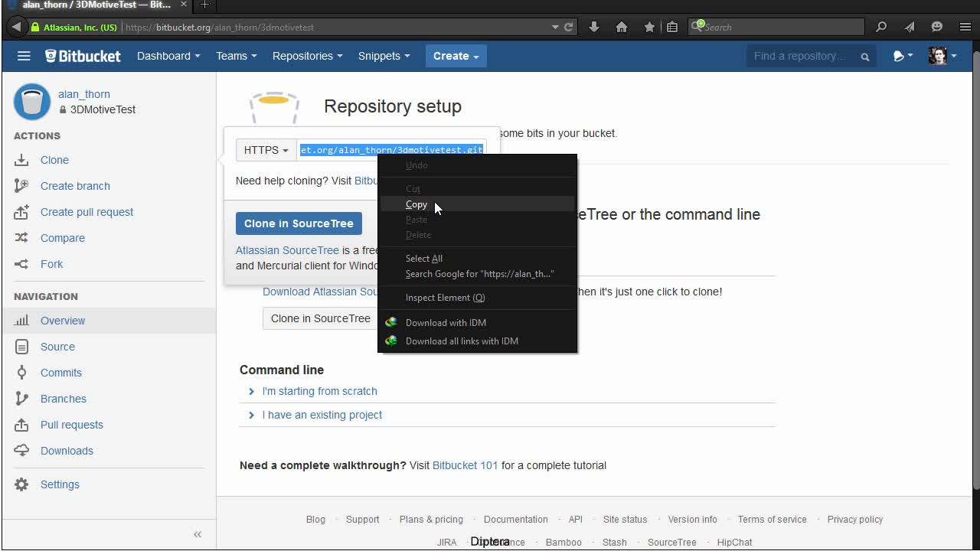The height and width of the screenshot is (551, 980).
Task: Open the Privacy policy footer link
Action: coord(855,520)
